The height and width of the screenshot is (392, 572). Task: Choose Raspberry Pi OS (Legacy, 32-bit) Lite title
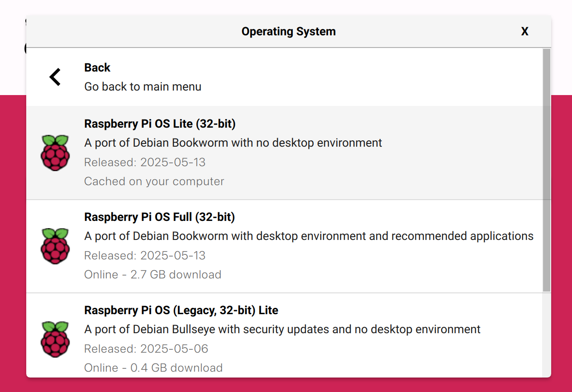(181, 310)
